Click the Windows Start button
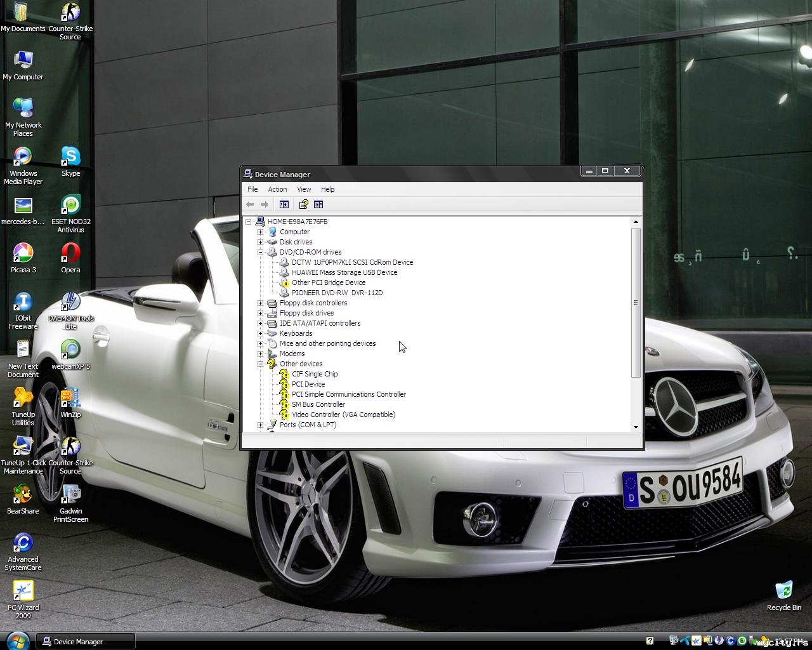The image size is (812, 650). [x=17, y=641]
